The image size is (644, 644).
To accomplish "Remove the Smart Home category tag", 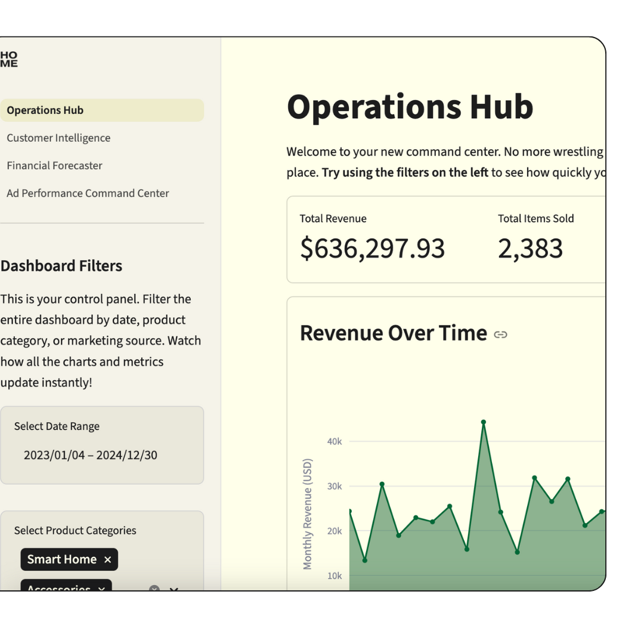I will point(107,559).
